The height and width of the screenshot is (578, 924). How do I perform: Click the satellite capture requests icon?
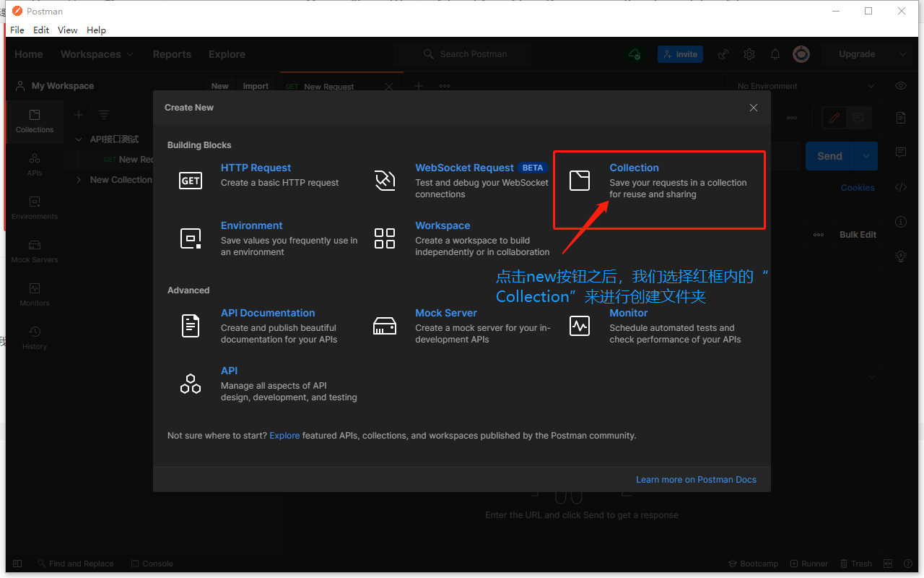(x=723, y=54)
